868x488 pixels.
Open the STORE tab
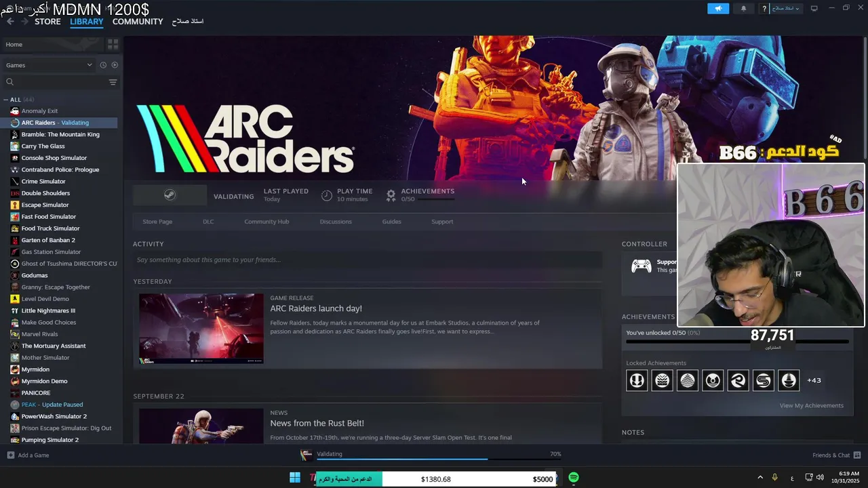coord(47,22)
